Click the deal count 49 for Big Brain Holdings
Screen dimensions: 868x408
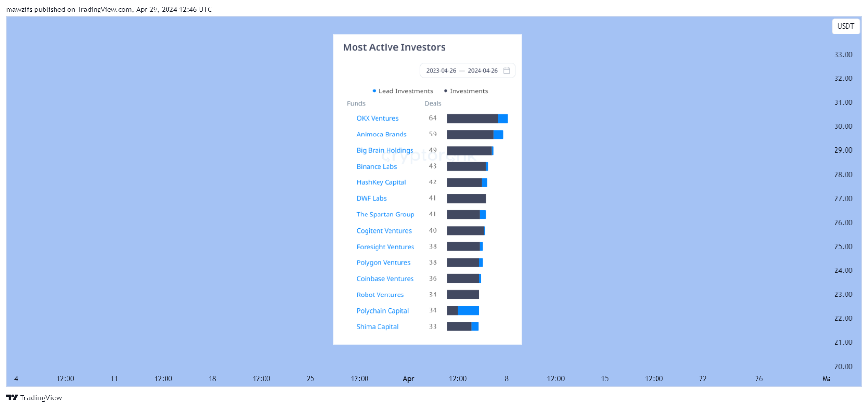click(x=433, y=150)
